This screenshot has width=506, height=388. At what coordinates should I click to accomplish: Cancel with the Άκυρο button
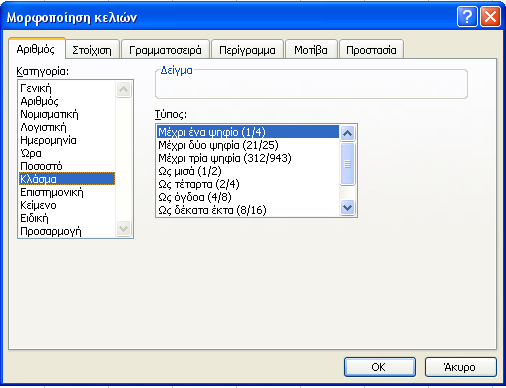coord(461,367)
